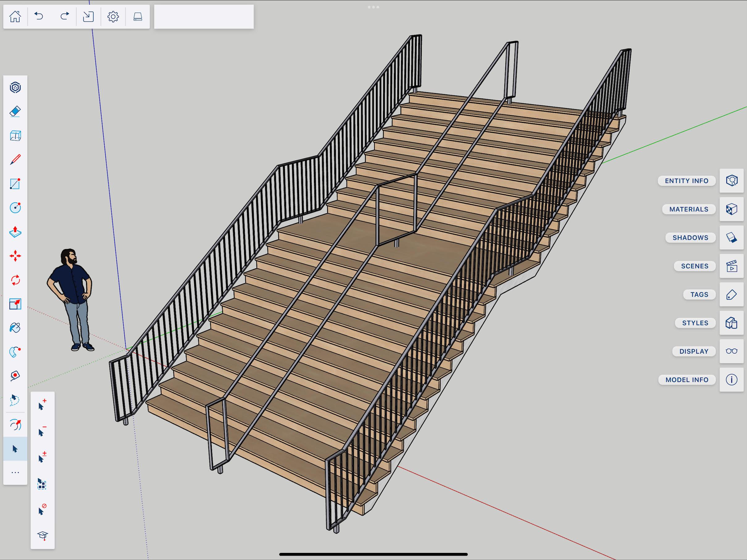Choose the Circle drawing tool
Screen dimensions: 747x560
(x=15, y=207)
